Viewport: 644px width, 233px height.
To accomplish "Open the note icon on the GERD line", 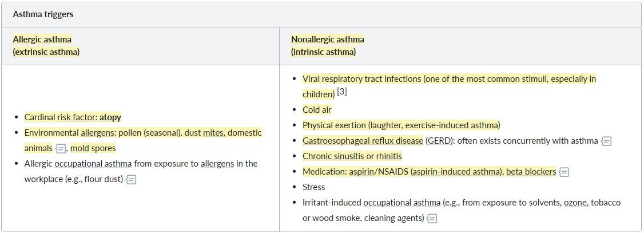I will tap(606, 141).
